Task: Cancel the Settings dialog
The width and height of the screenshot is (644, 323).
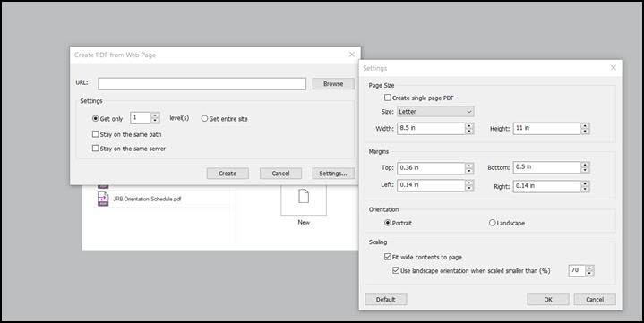Action: point(595,300)
